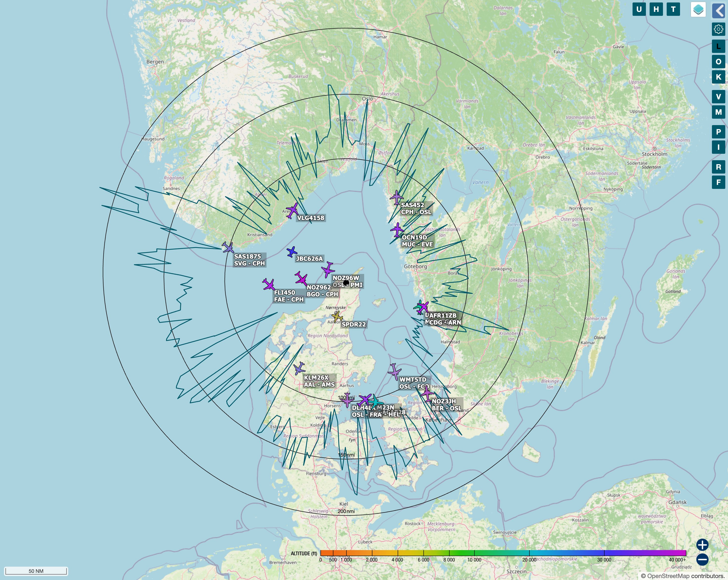Image resolution: width=728 pixels, height=580 pixels.
Task: Open the settings gear
Action: click(x=718, y=29)
